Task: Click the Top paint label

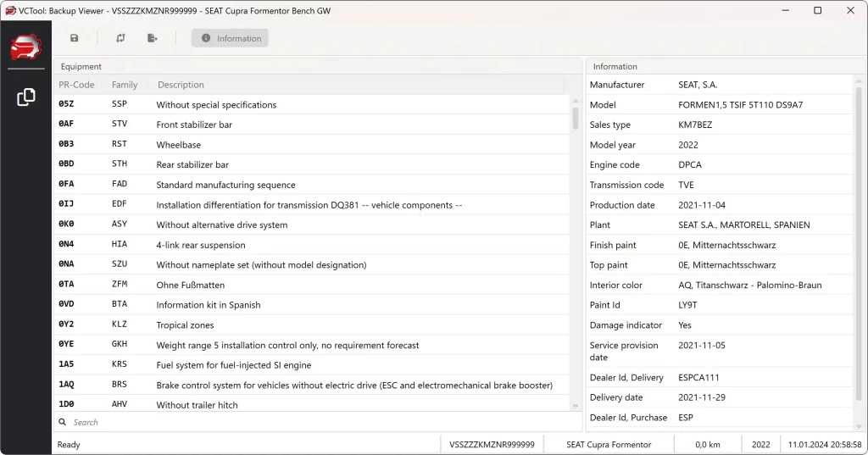Action: (609, 264)
